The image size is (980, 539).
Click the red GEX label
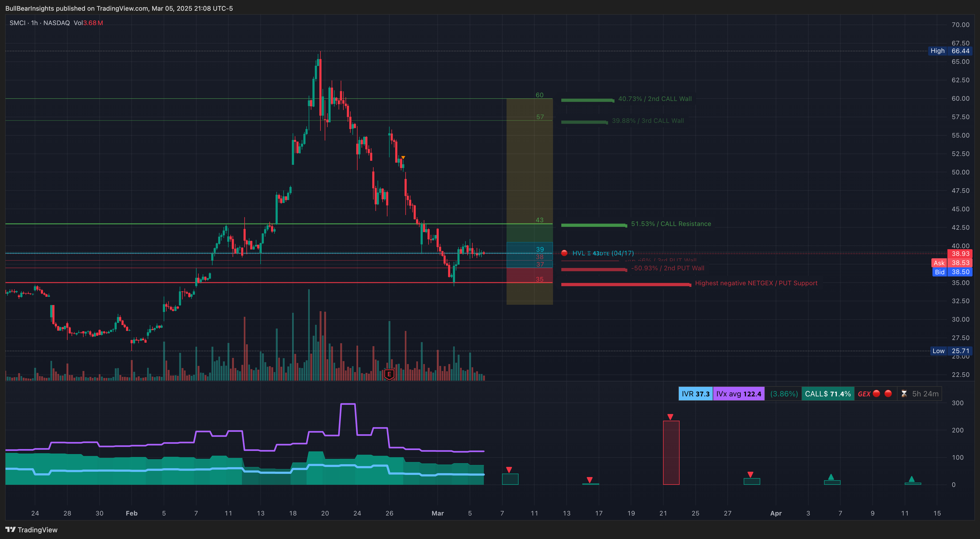coord(864,394)
